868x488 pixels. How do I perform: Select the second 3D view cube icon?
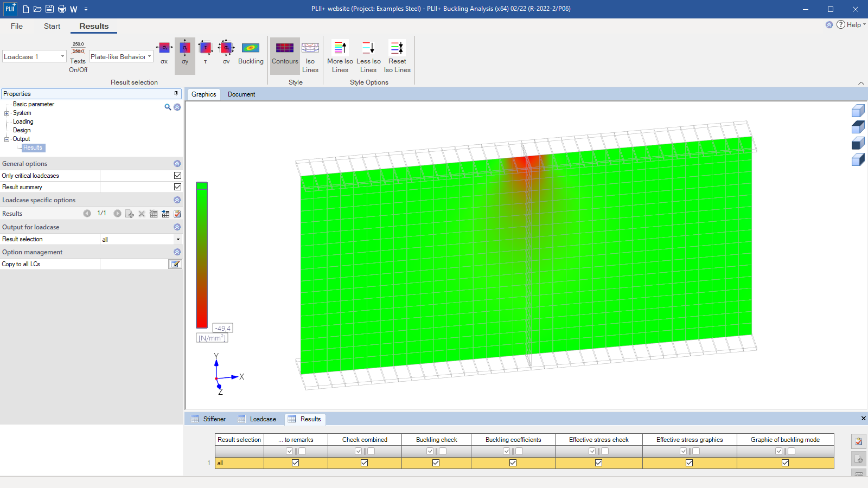(x=858, y=127)
